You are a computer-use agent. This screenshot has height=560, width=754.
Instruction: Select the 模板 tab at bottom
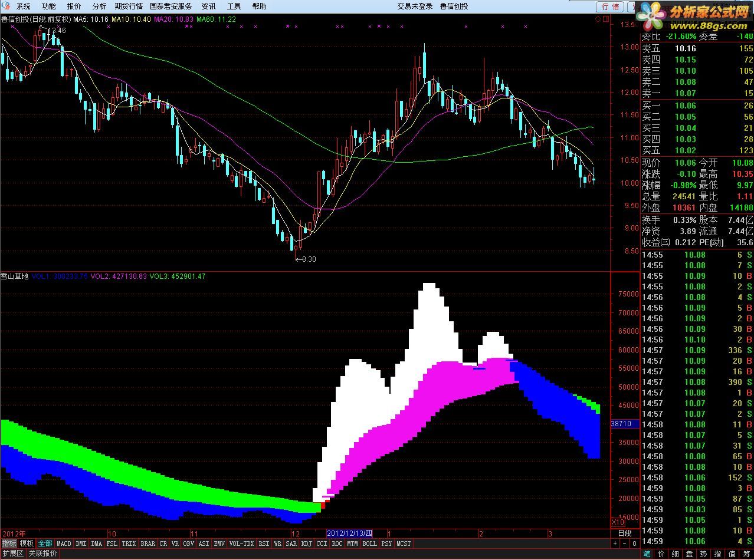point(27,543)
